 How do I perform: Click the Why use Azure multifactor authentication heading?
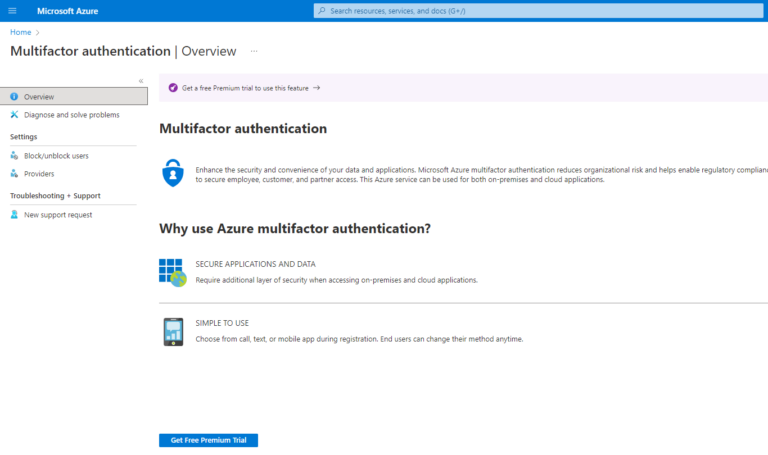click(295, 229)
